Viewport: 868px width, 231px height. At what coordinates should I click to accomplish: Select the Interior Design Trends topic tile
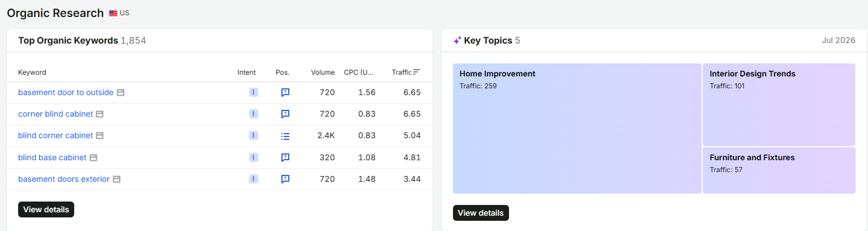pyautogui.click(x=779, y=105)
